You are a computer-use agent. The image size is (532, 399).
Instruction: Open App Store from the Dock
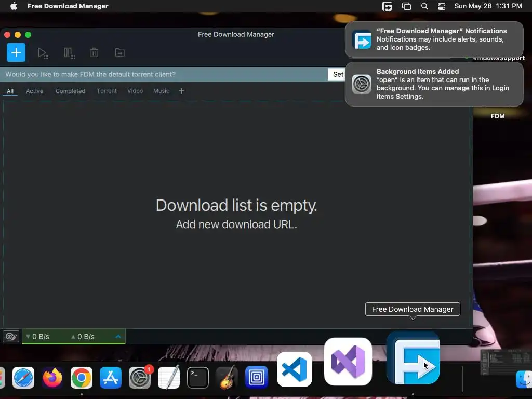111,378
